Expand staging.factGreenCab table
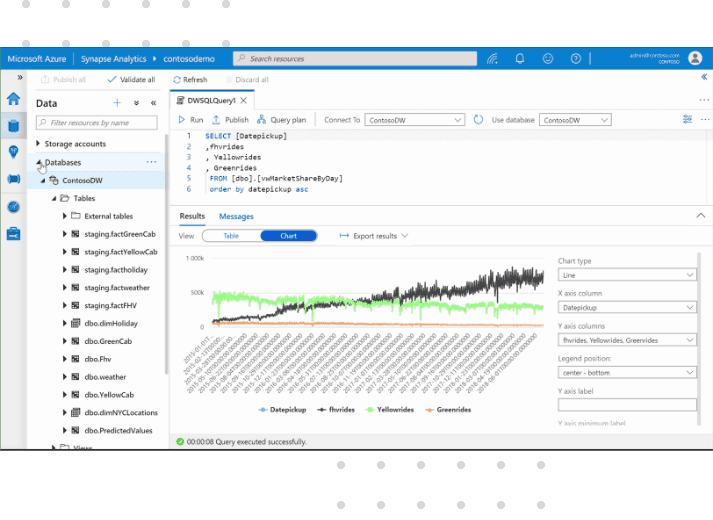Screen dimensions: 713x520 (65, 234)
